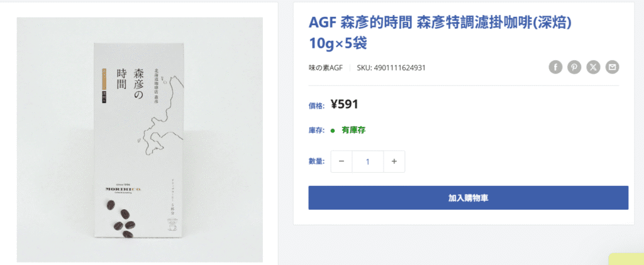Open the coffee box product image
Image resolution: width=644 pixels, height=265 pixels.
(x=140, y=139)
